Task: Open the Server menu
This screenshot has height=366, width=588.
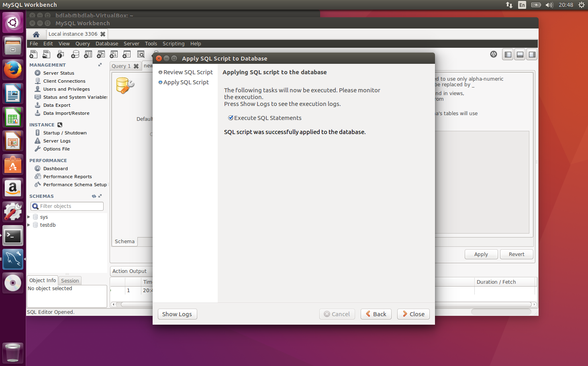Action: tap(131, 44)
